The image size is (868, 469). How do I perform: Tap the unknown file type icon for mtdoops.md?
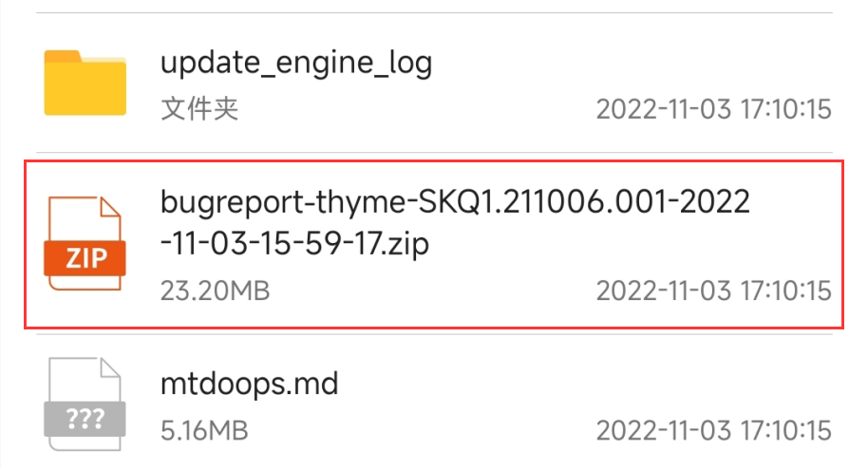tap(85, 403)
